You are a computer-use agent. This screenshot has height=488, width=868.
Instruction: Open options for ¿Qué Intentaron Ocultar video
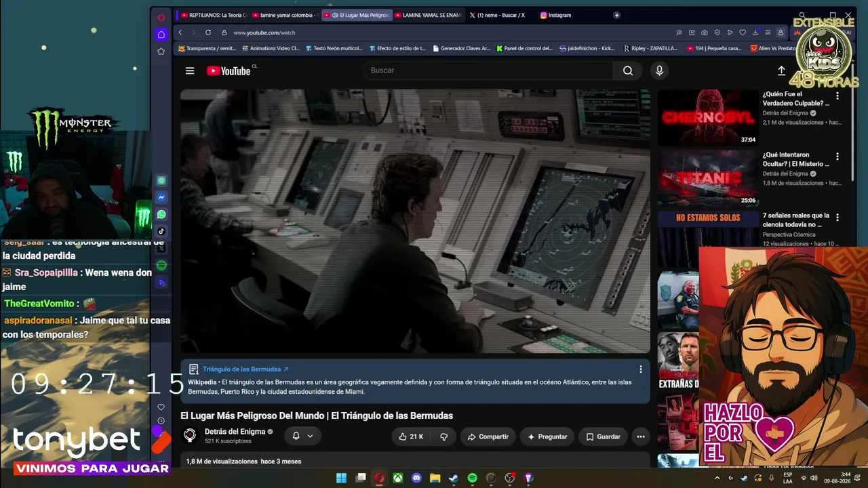click(837, 157)
